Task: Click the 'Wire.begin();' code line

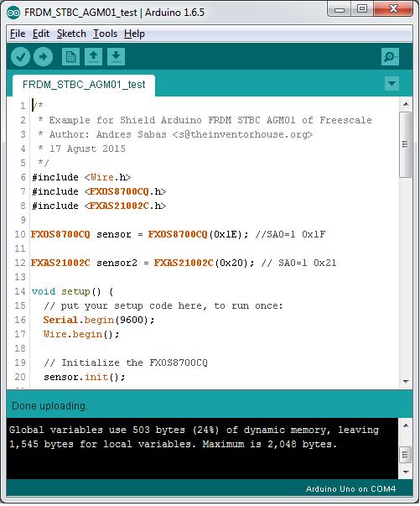Action: click(81, 334)
